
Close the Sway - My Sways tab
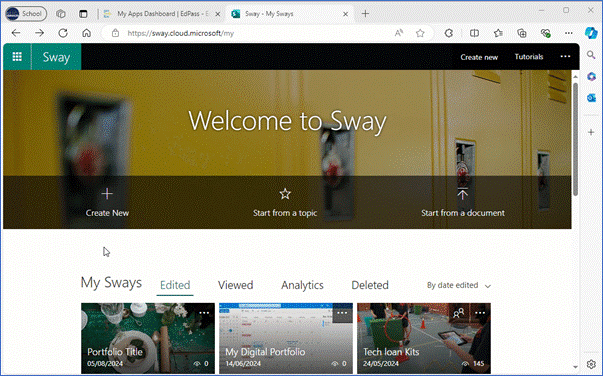pyautogui.click(x=345, y=14)
